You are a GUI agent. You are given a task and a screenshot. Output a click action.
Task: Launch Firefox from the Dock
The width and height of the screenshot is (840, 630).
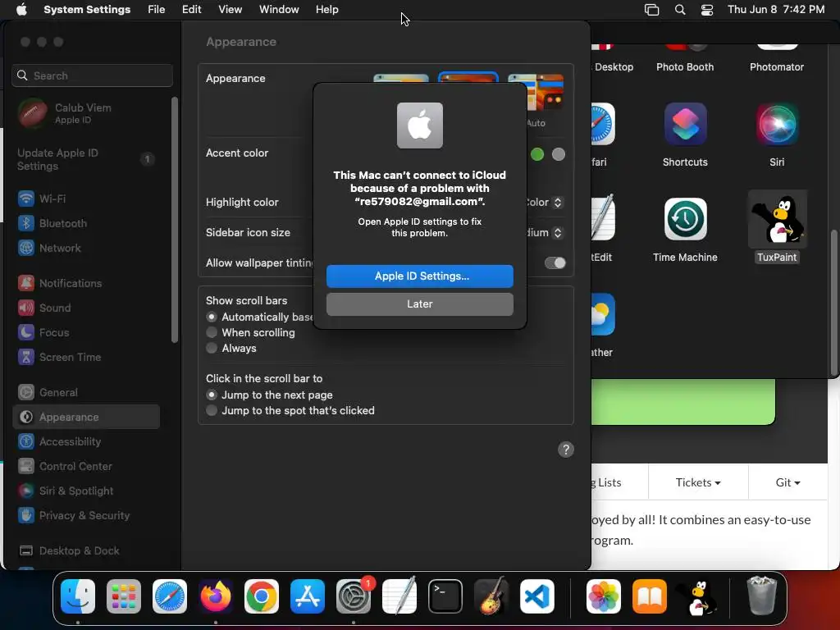pos(216,596)
